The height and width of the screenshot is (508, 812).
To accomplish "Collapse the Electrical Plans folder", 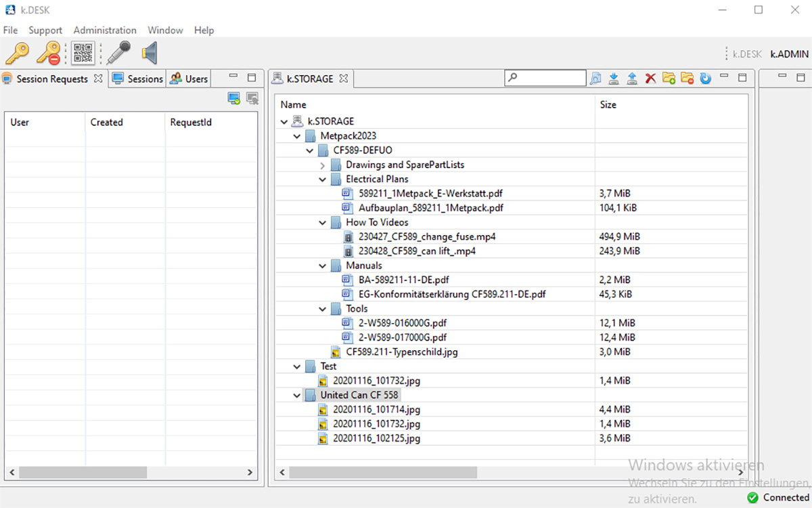I will pyautogui.click(x=323, y=179).
